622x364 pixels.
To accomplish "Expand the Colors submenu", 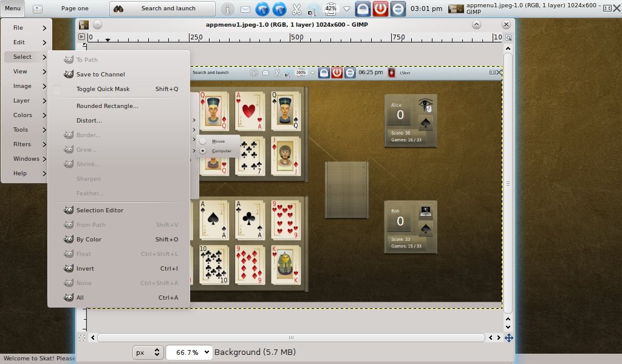I will (x=27, y=115).
